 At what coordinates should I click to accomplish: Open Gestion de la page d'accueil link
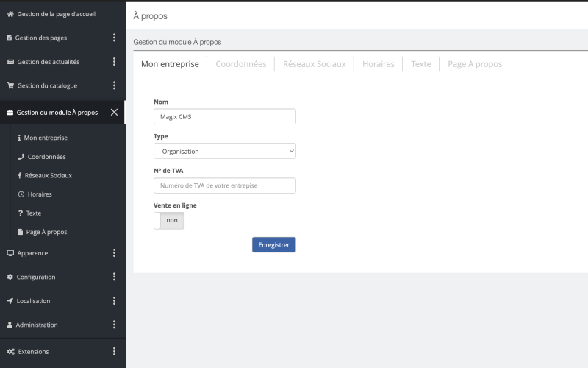click(57, 14)
